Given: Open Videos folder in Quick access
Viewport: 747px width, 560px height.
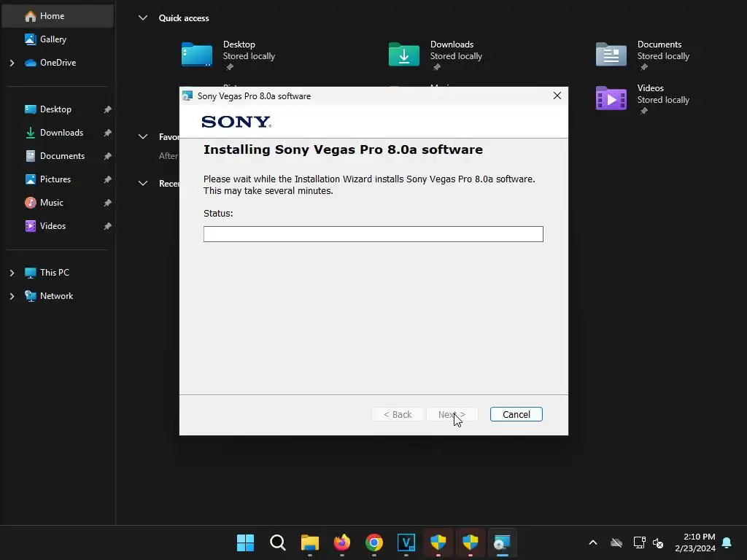Looking at the screenshot, I should pos(643,98).
